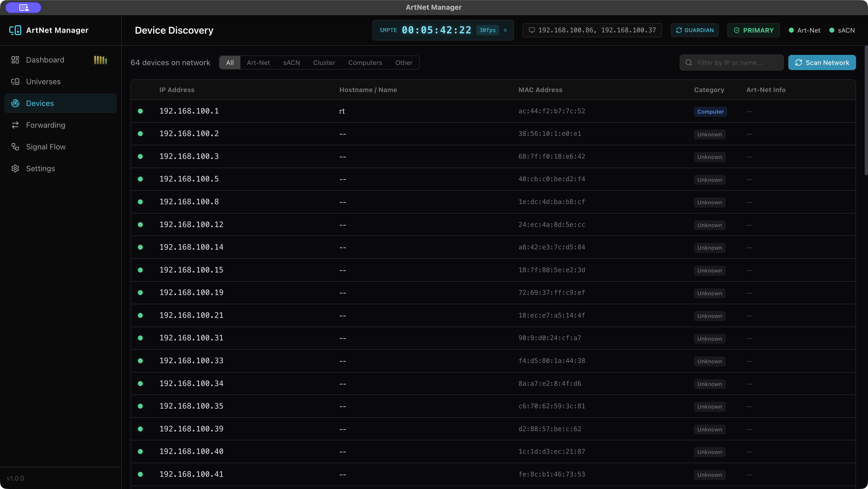Click the ArtNet Manager logo icon
This screenshot has width=868, height=489.
pos(15,30)
